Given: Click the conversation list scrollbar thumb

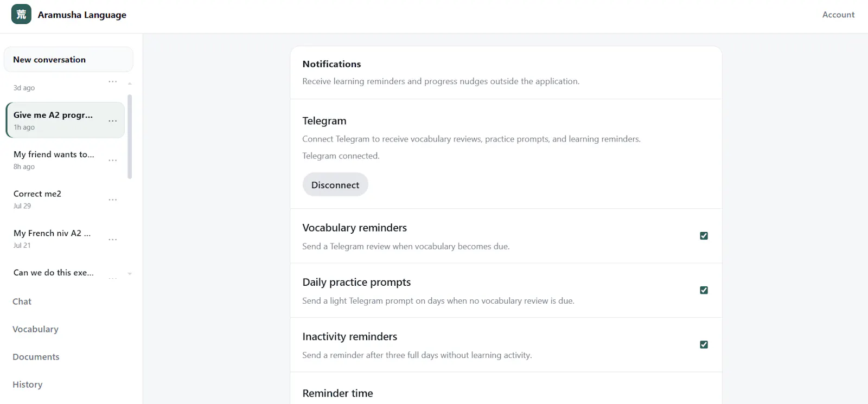Looking at the screenshot, I should [130, 137].
